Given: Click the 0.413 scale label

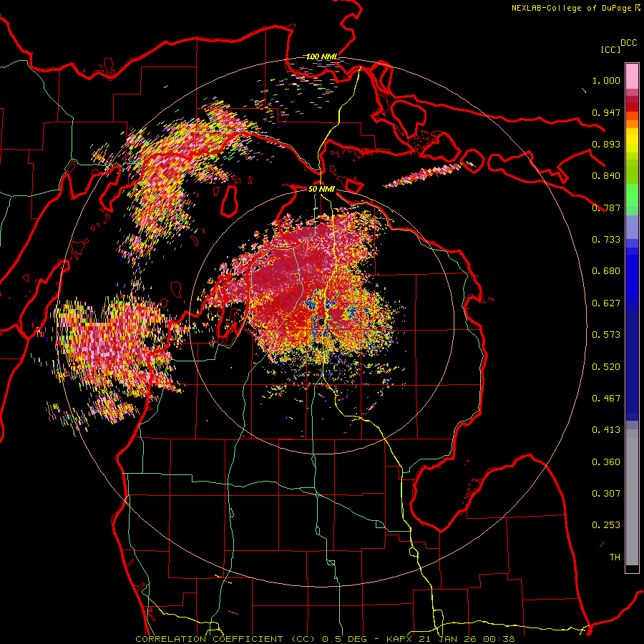Looking at the screenshot, I should tap(606, 430).
